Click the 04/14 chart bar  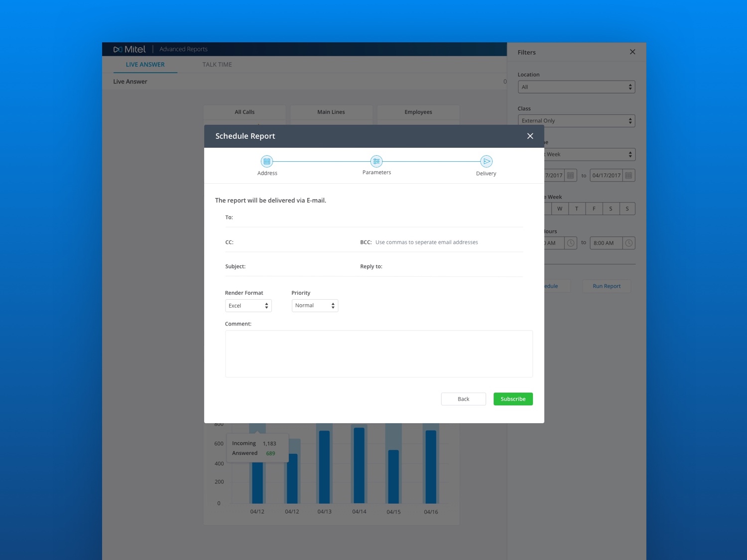[x=359, y=465]
